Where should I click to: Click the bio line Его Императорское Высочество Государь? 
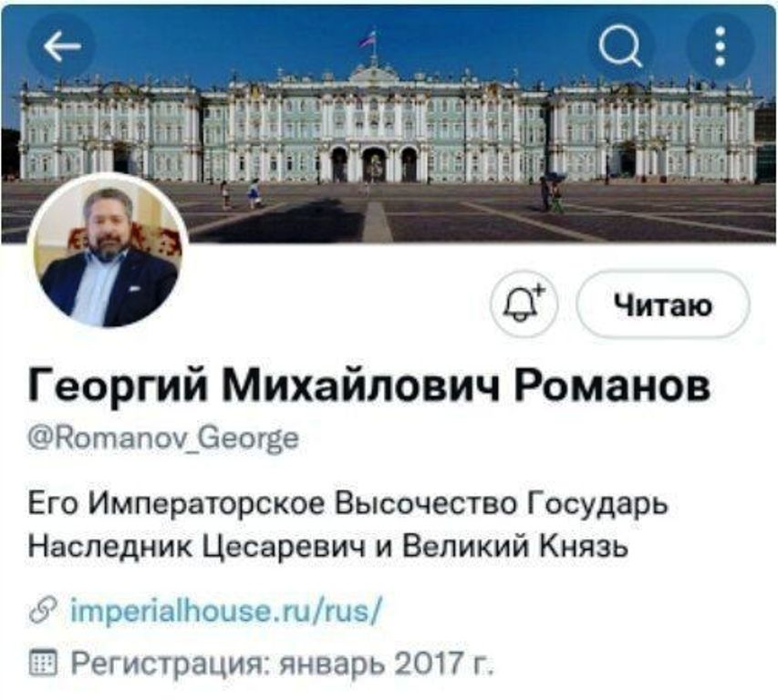(x=348, y=505)
